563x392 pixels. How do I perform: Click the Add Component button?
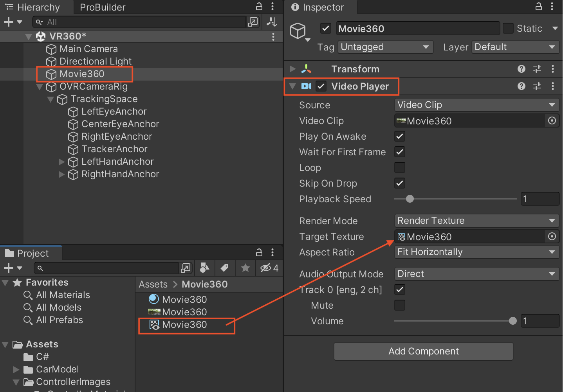pyautogui.click(x=423, y=351)
